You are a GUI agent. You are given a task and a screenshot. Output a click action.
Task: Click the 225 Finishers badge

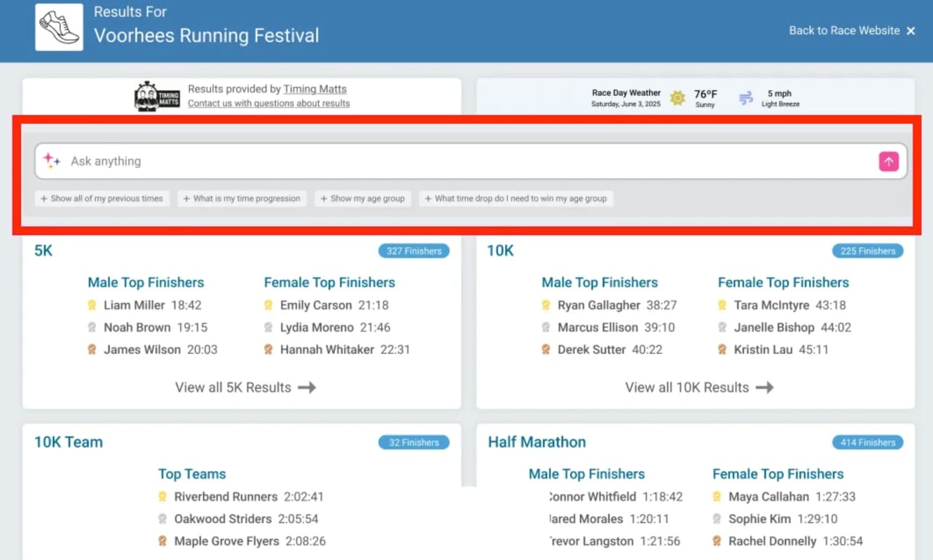click(868, 251)
